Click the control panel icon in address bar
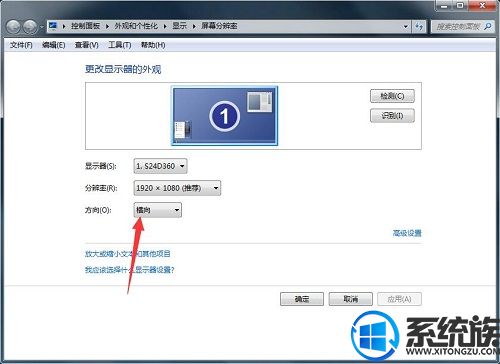The width and height of the screenshot is (500, 364). click(x=53, y=26)
